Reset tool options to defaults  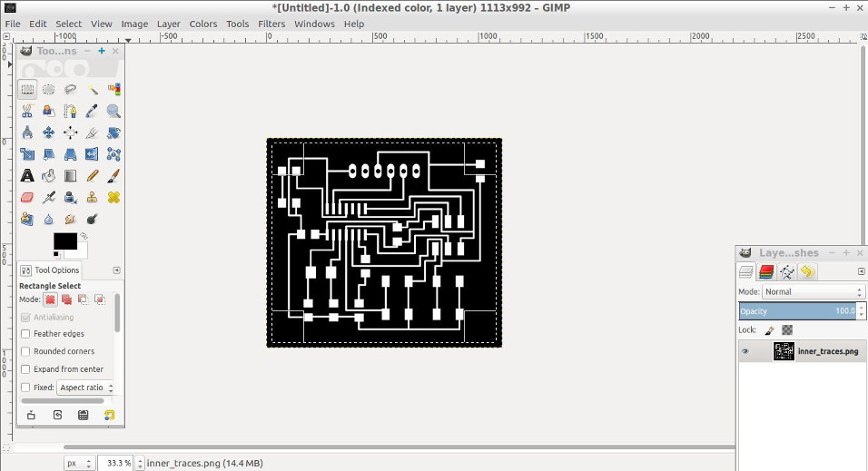109,415
